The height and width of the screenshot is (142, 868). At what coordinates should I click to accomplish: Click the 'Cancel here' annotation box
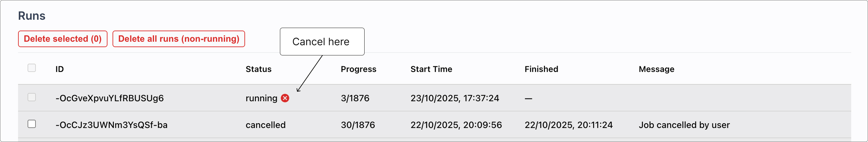point(322,42)
